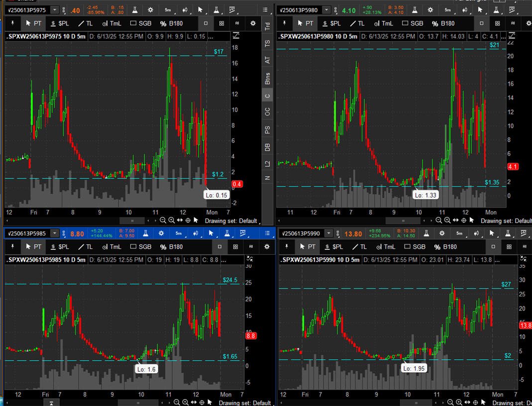This screenshot has height=406, width=532.
Task: Switch to the OC sidebar tab
Action: [x=267, y=111]
